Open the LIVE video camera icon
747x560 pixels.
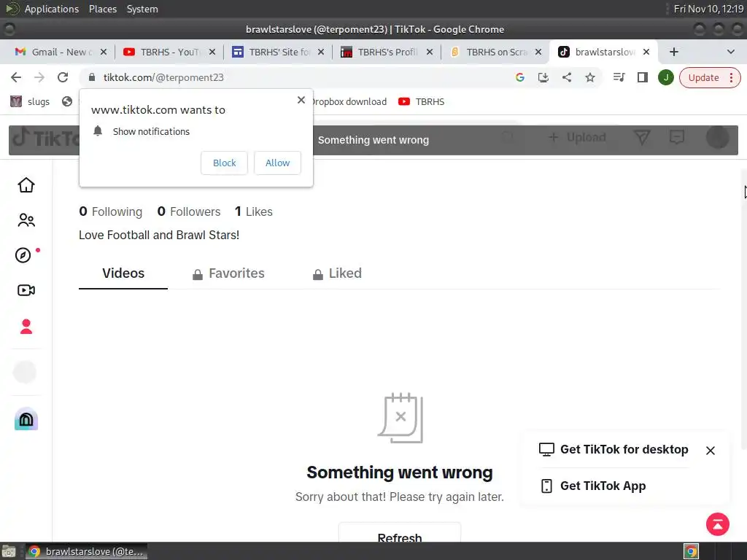coord(26,290)
